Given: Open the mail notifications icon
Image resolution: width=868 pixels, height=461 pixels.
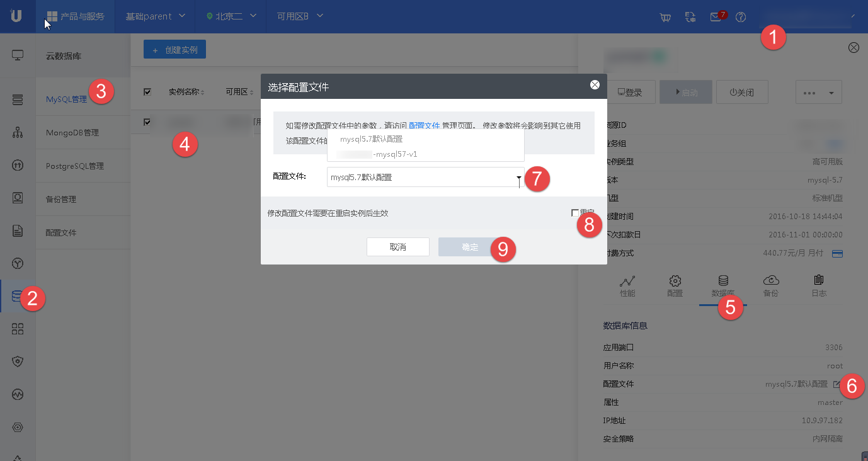Looking at the screenshot, I should tap(715, 17).
